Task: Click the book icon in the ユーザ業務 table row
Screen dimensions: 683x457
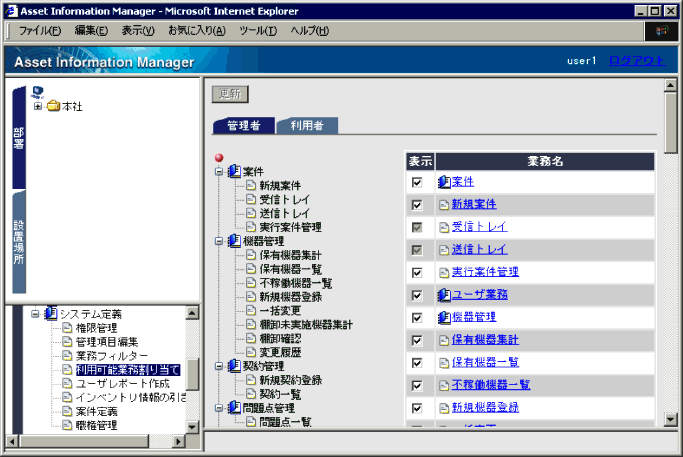Action: tap(444, 295)
